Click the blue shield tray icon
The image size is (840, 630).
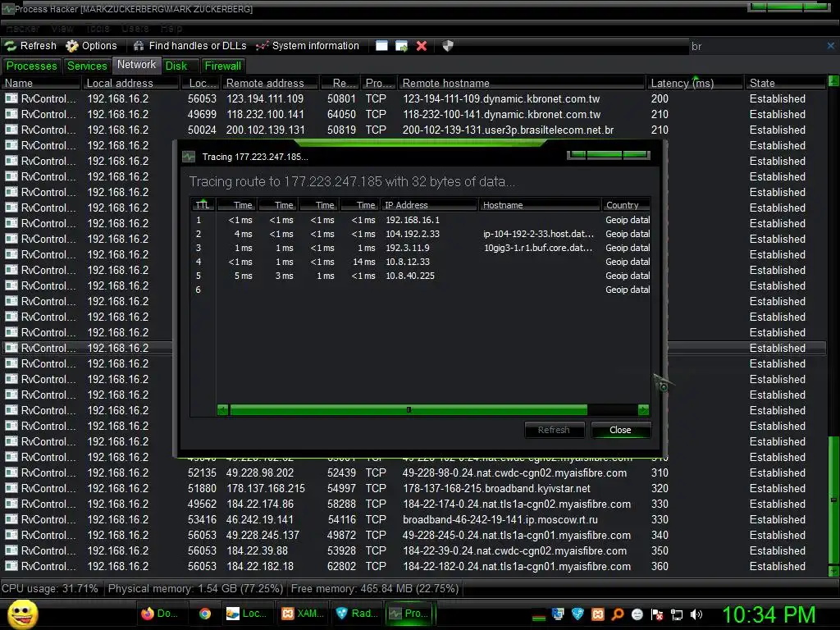pos(577,614)
